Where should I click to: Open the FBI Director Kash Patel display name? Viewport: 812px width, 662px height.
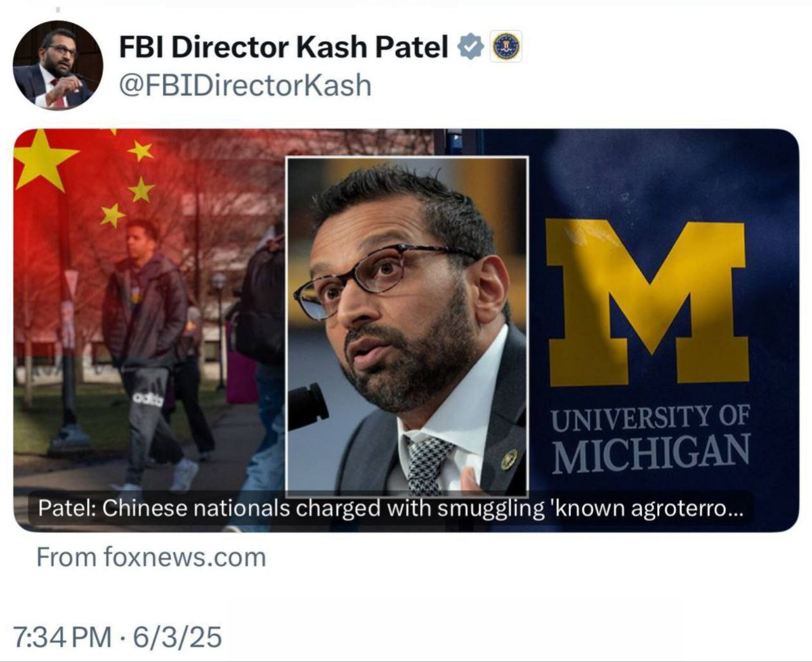click(x=283, y=47)
